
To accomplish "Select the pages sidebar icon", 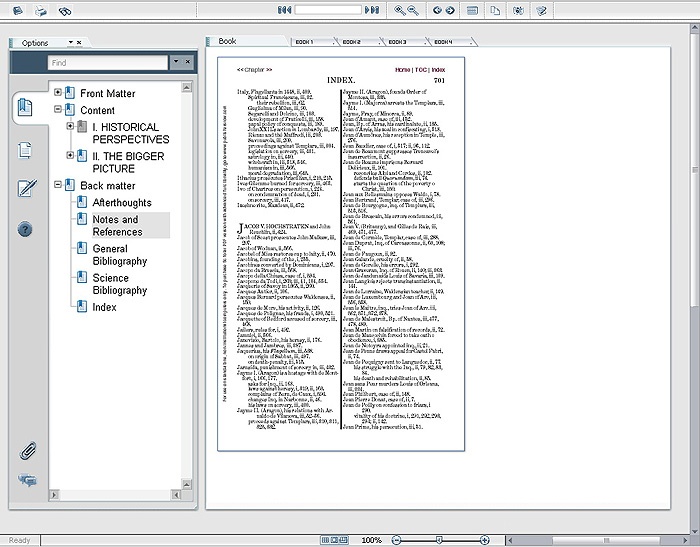I will pyautogui.click(x=25, y=150).
